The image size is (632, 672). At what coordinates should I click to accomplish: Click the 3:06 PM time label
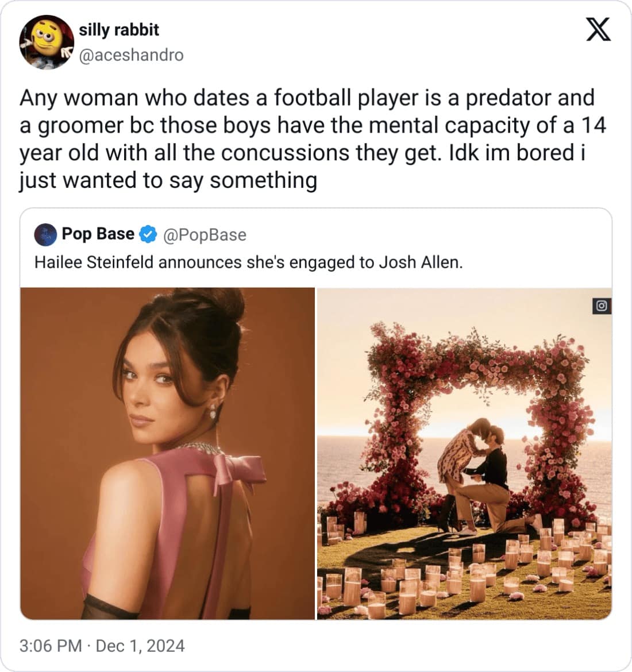tap(49, 646)
